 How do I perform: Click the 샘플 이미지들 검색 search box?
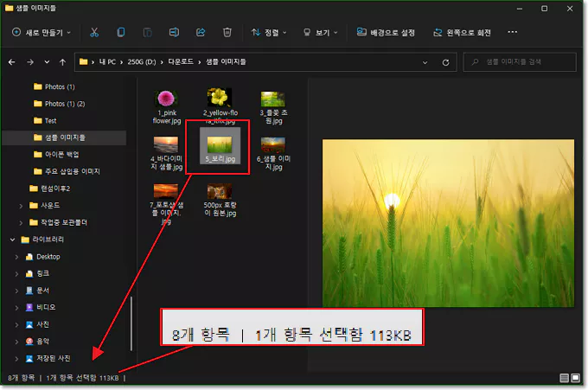coord(520,62)
